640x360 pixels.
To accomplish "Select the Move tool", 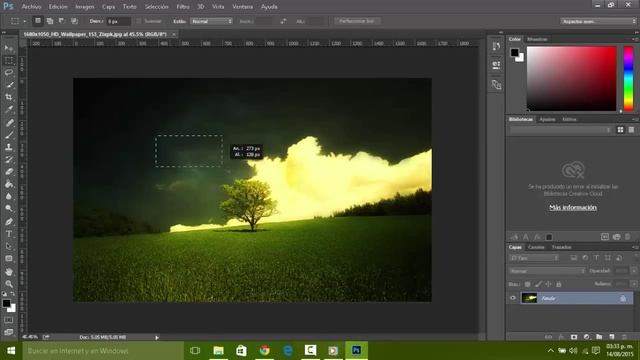I will [9, 49].
